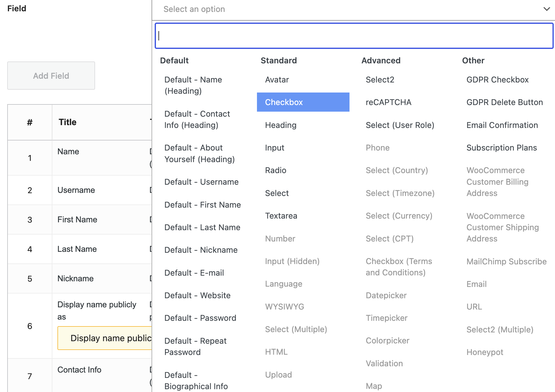
Task: Focus the dropdown search text box
Action: coord(354,36)
